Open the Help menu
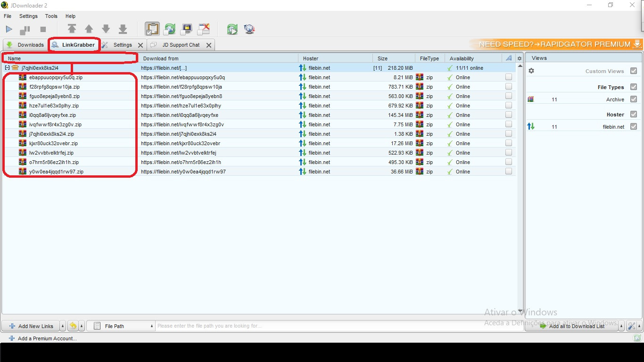Image resolution: width=644 pixels, height=362 pixels. 70,16
